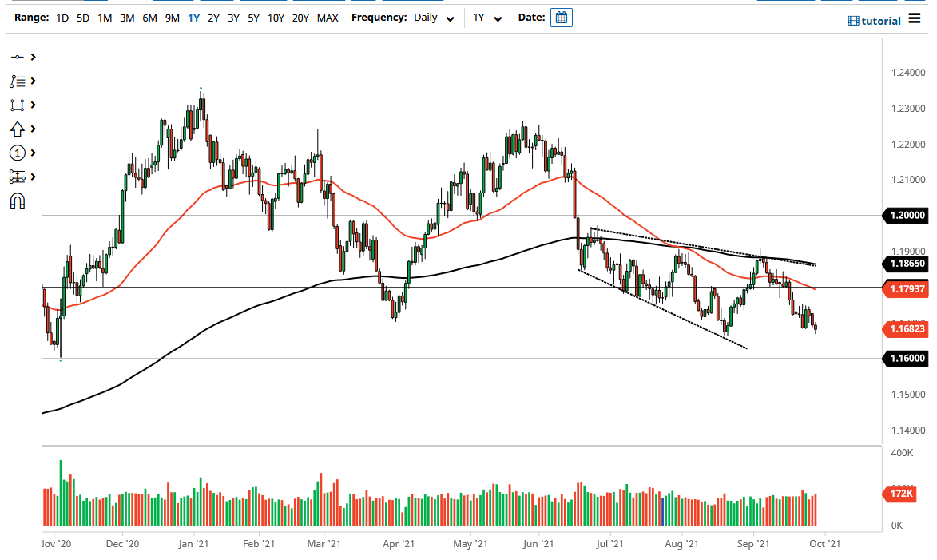
Task: Open the hamburger menu
Action: pos(915,19)
